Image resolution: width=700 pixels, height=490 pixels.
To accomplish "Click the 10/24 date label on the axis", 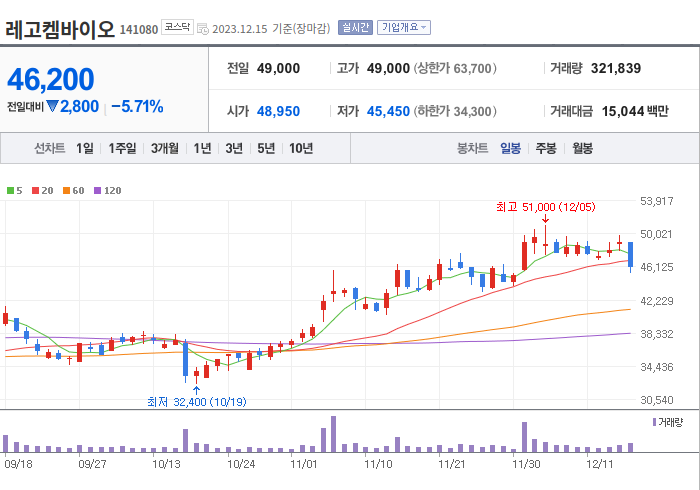I will (241, 465).
